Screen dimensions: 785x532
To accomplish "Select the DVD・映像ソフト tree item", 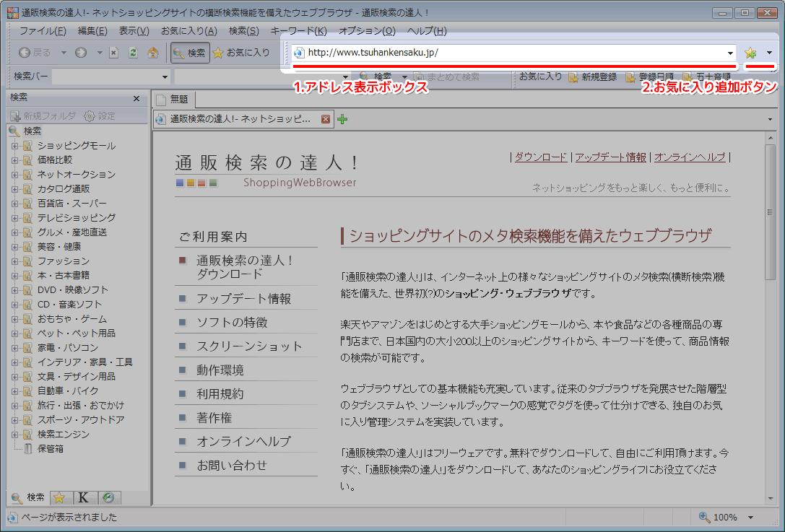I will (73, 290).
